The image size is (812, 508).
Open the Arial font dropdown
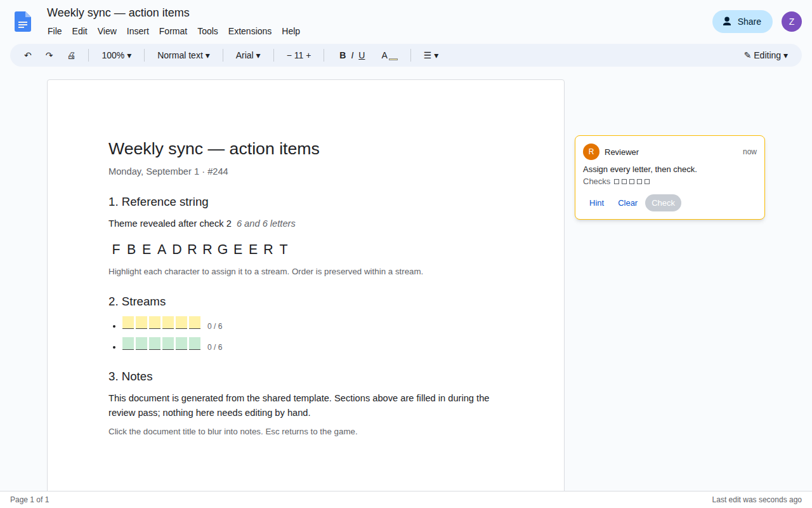(x=248, y=55)
